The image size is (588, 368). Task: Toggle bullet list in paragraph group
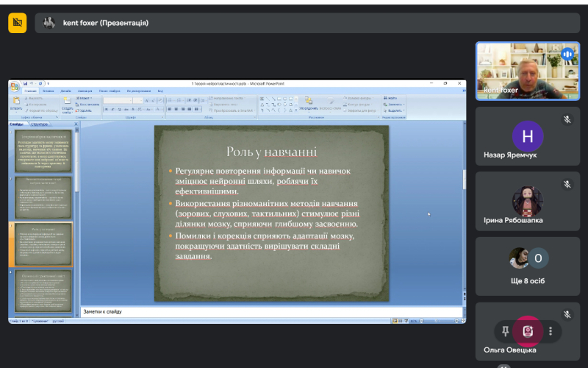click(x=171, y=100)
